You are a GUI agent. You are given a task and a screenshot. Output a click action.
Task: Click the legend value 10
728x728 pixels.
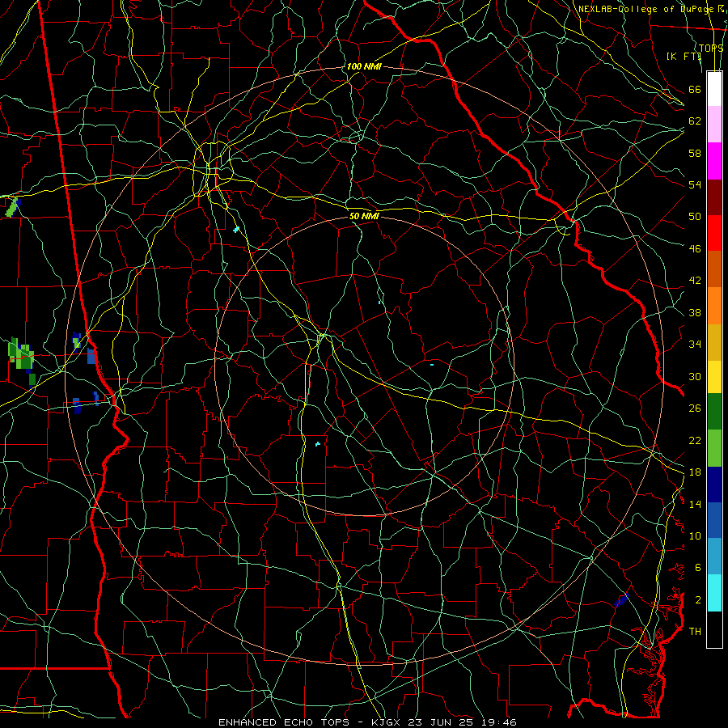695,535
